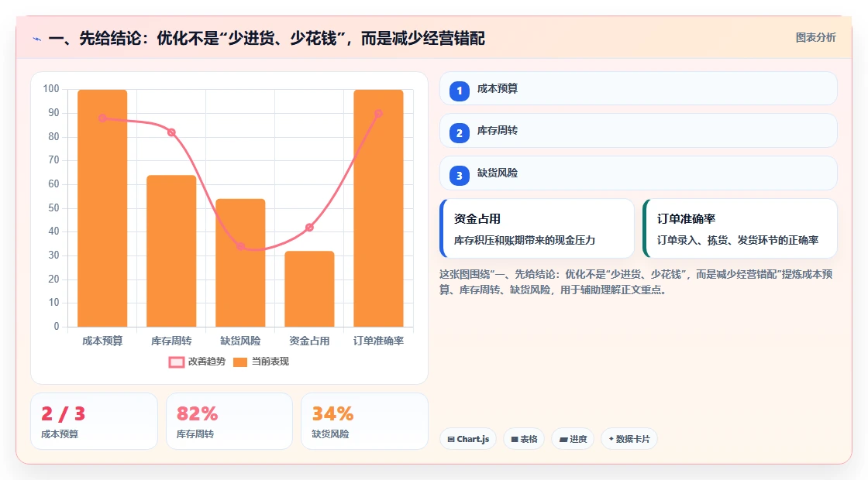Click the x-axis label 资金占用
This screenshot has width=868, height=480.
(309, 341)
